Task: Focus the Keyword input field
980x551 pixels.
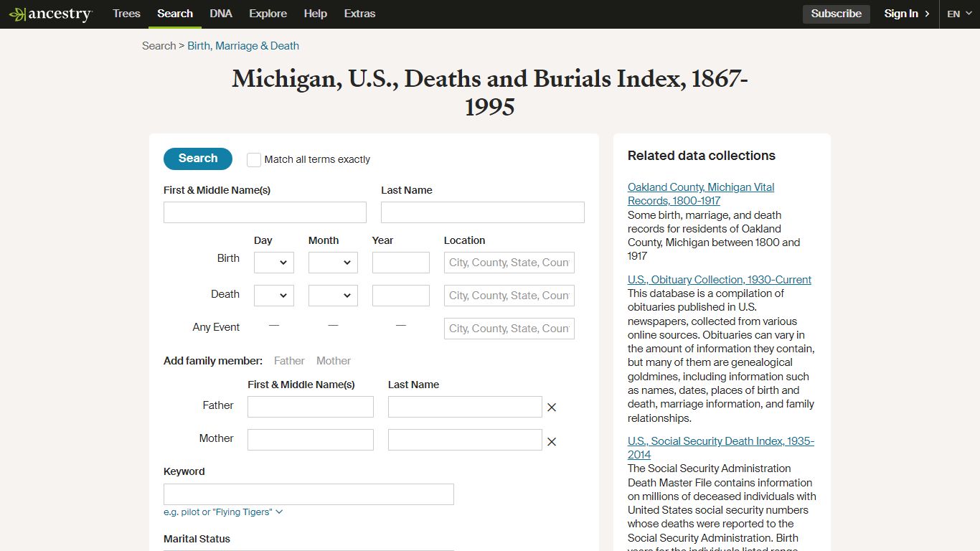Action: [308, 494]
